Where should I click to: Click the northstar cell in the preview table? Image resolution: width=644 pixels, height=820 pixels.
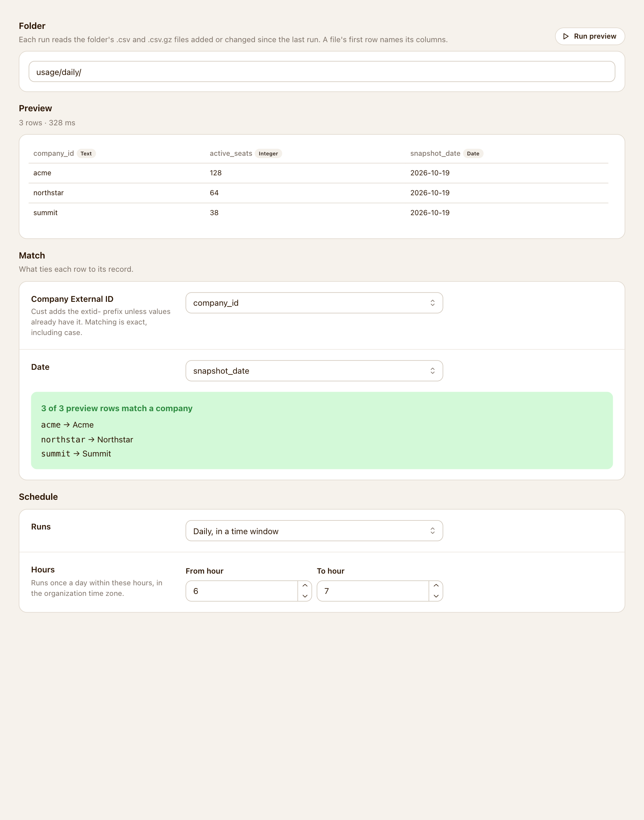click(48, 193)
